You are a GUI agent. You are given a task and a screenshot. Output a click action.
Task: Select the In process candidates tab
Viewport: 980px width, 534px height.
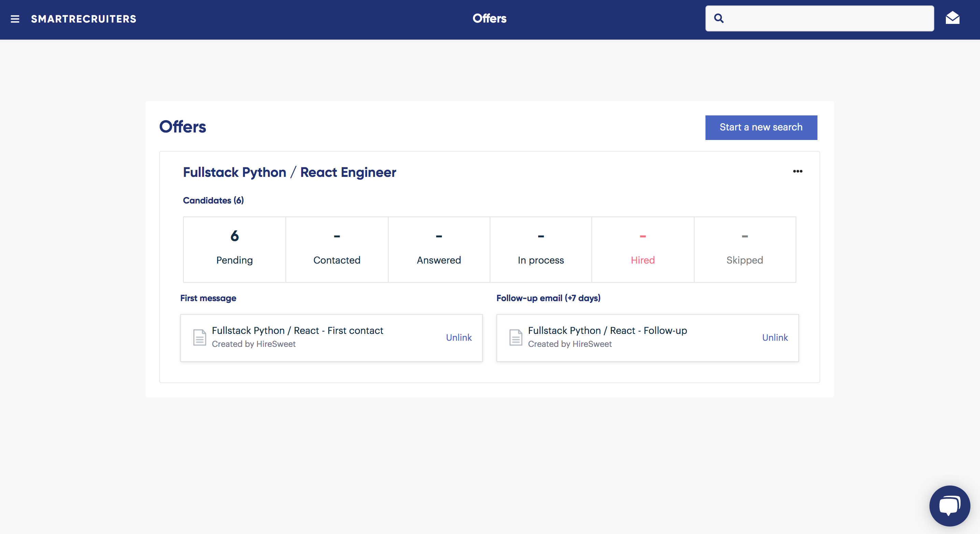[541, 249]
